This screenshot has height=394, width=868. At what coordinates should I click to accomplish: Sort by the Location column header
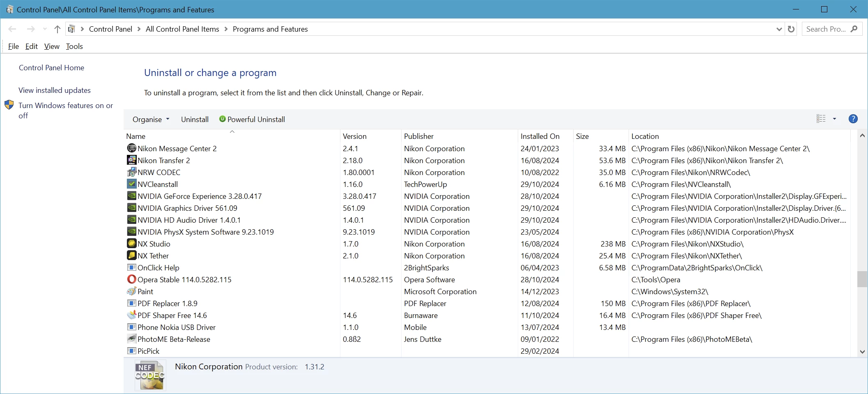739,136
